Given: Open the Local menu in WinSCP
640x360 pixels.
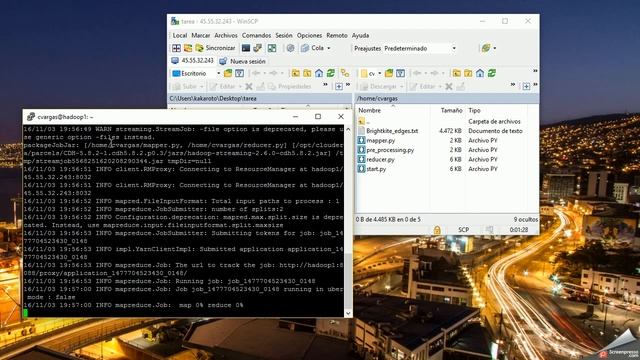Looking at the screenshot, I should point(180,36).
